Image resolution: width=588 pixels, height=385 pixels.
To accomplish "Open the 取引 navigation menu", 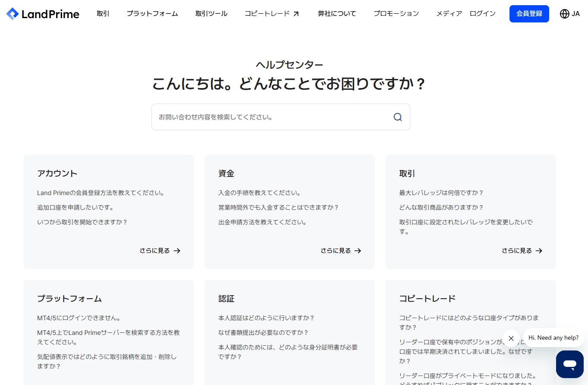I will point(103,14).
